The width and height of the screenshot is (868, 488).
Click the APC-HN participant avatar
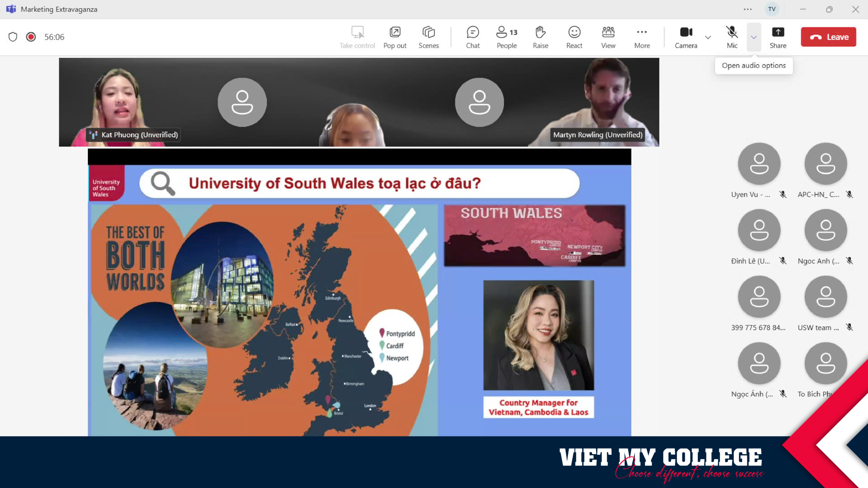pos(826,164)
